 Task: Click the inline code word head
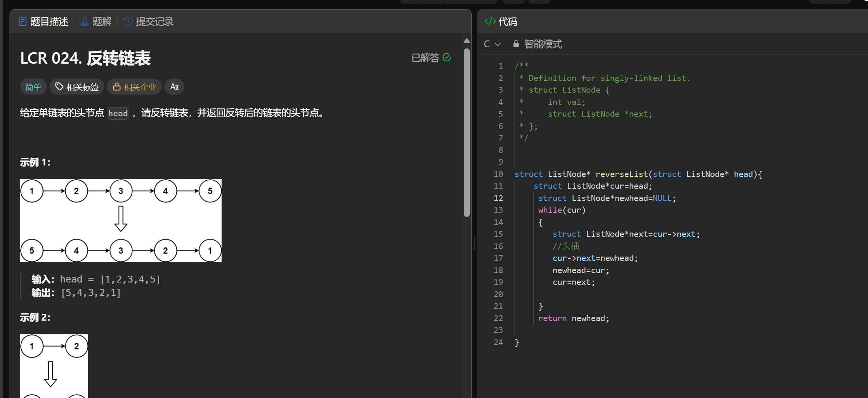point(118,113)
